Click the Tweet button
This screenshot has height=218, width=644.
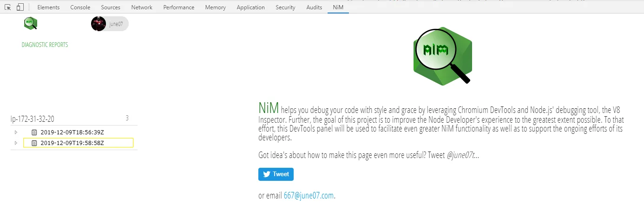point(276,174)
